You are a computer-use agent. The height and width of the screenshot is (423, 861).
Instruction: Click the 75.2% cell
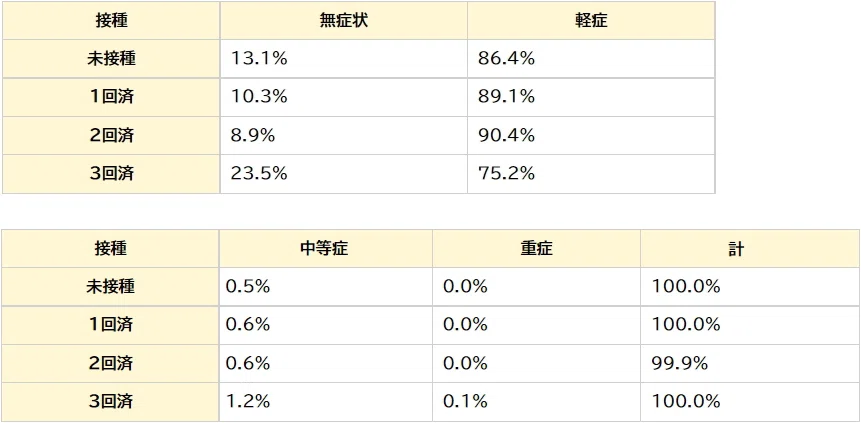[591, 174]
